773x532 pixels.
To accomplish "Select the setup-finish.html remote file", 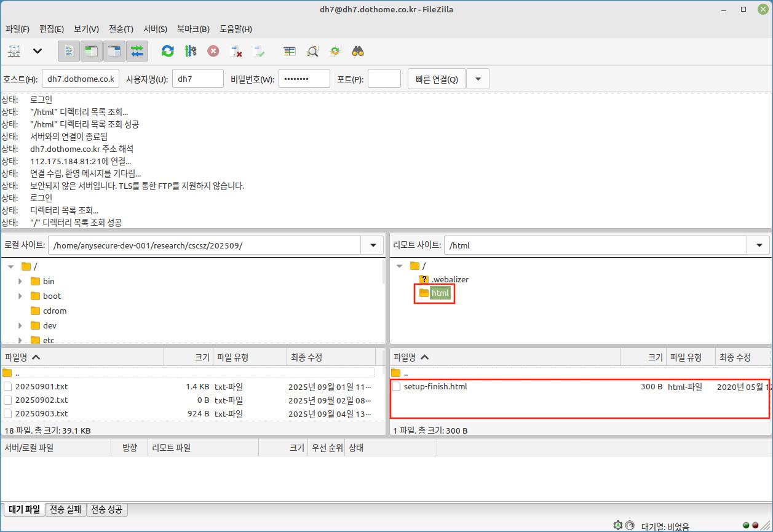I will pos(435,387).
